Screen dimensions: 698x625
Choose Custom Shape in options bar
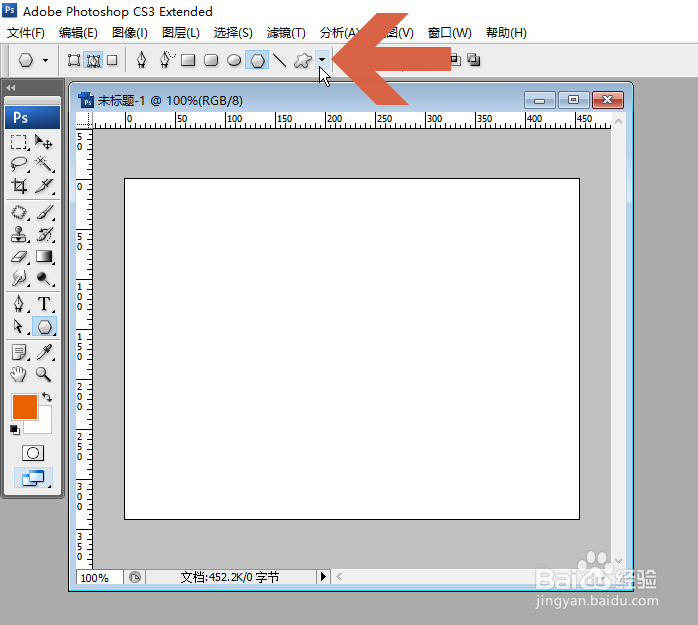(x=303, y=60)
